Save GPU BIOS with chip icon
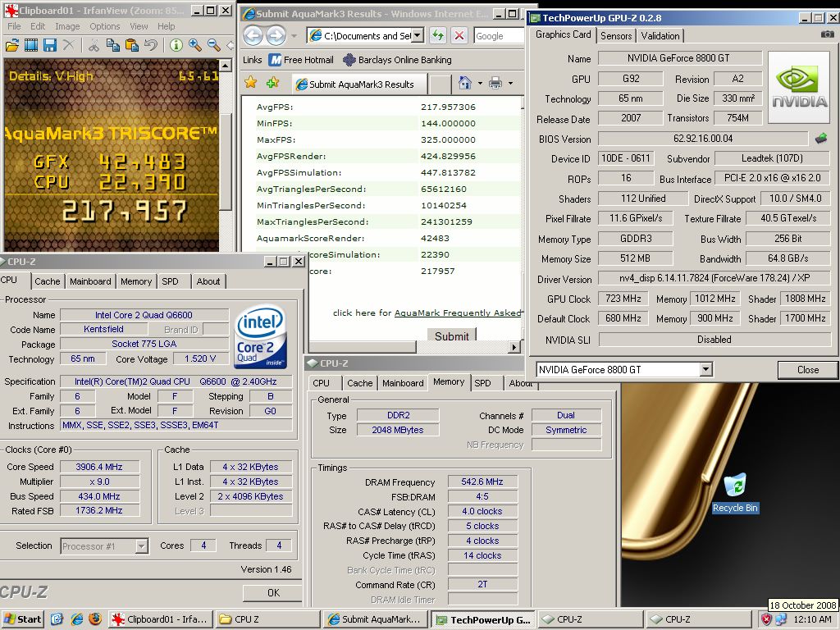840x630 pixels. 820,139
